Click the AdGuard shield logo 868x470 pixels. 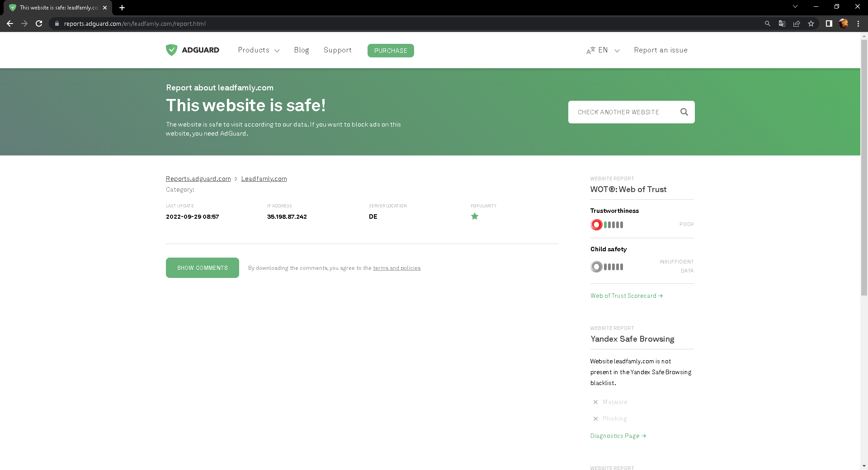pyautogui.click(x=172, y=50)
